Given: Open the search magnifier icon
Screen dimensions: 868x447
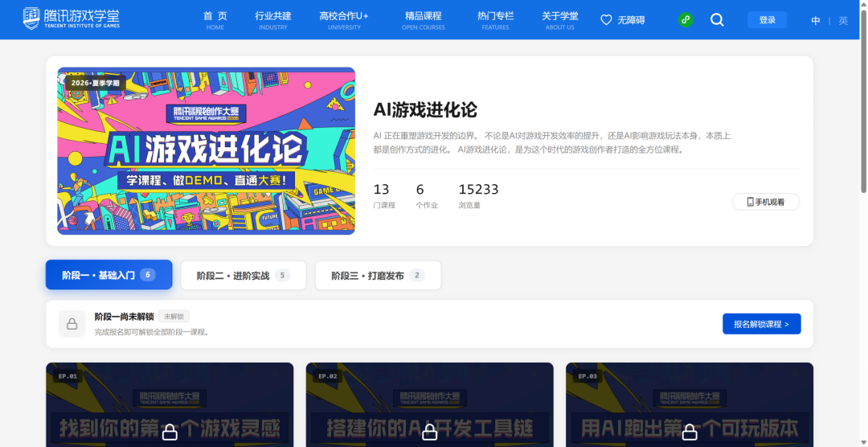Looking at the screenshot, I should [717, 20].
